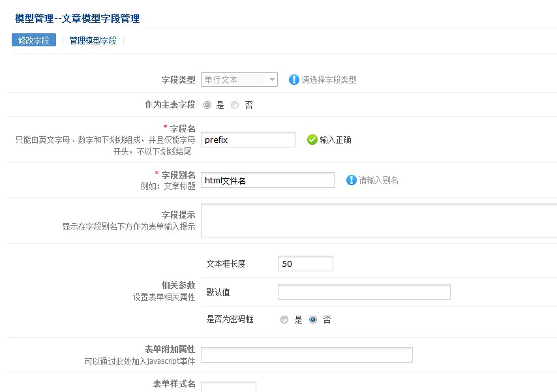The width and height of the screenshot is (557, 392).
Task: Select 否 for 作为主表字段
Action: pyautogui.click(x=235, y=105)
